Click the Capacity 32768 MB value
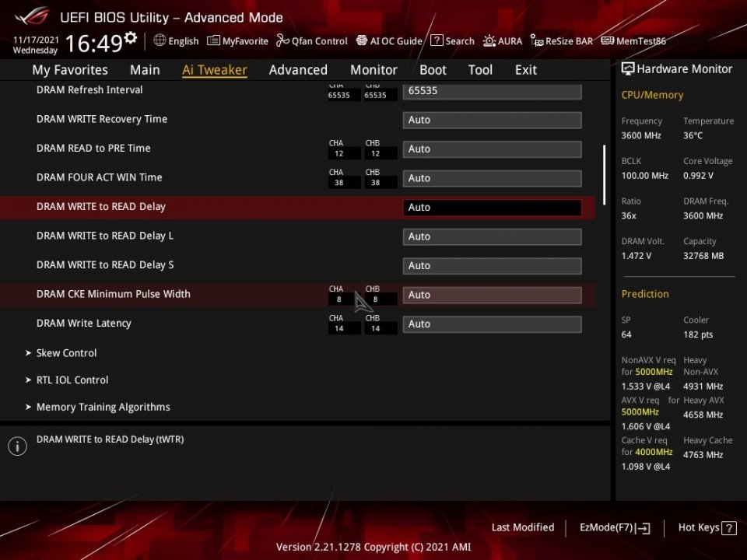Viewport: 747px width, 560px height. click(703, 256)
